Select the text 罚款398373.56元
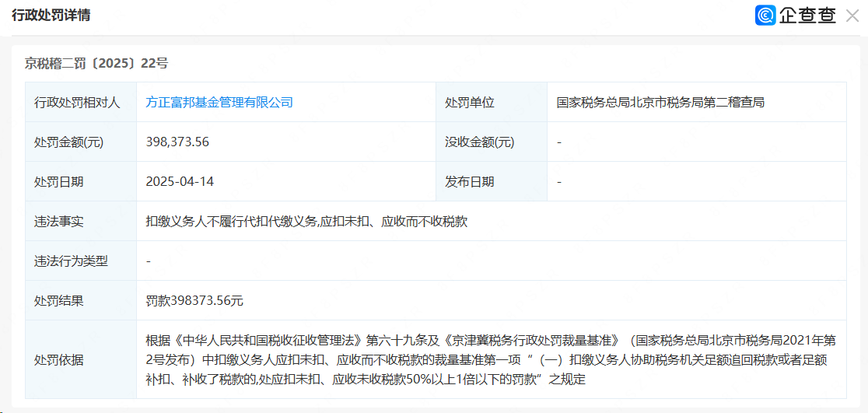 pos(194,301)
